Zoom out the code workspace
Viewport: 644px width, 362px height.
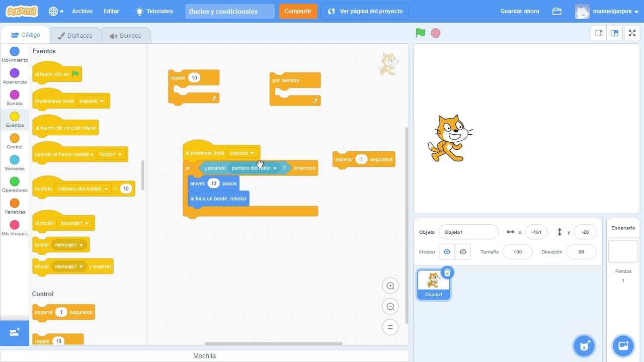(390, 307)
